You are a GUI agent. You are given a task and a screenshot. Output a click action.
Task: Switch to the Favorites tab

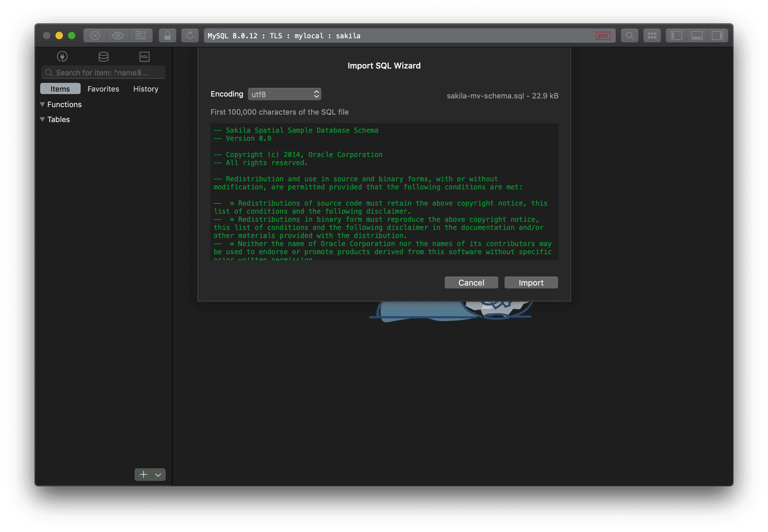103,89
